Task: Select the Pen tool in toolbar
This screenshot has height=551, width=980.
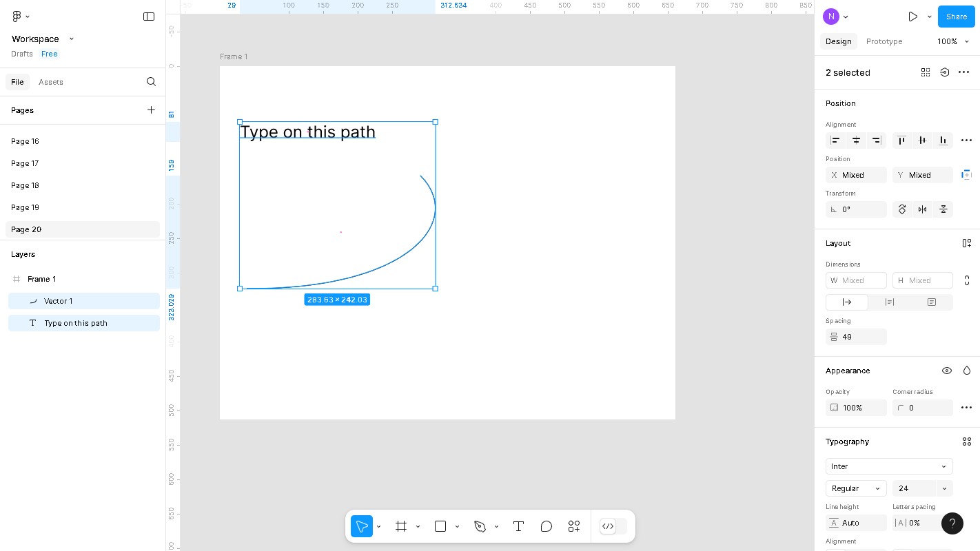Action: click(x=480, y=526)
